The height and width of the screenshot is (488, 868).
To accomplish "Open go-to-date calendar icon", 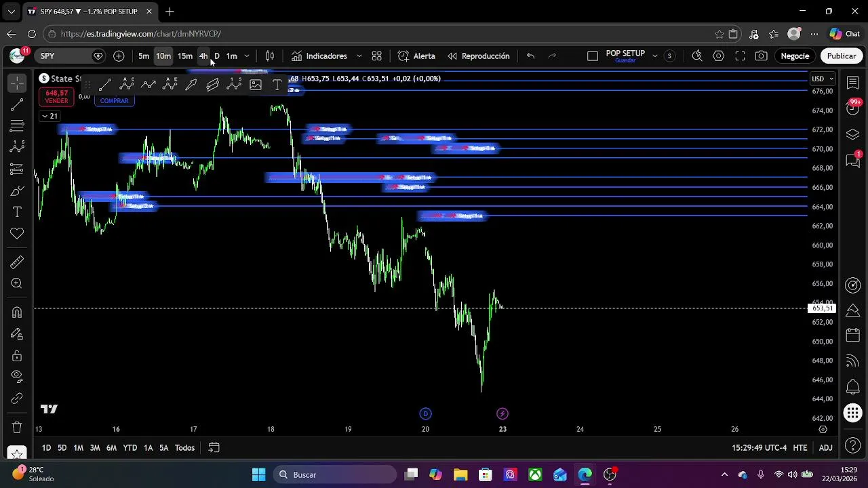I will click(x=214, y=448).
